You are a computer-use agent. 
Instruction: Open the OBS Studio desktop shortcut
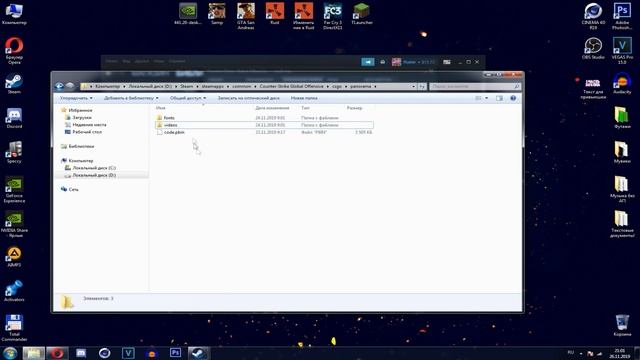click(x=593, y=49)
